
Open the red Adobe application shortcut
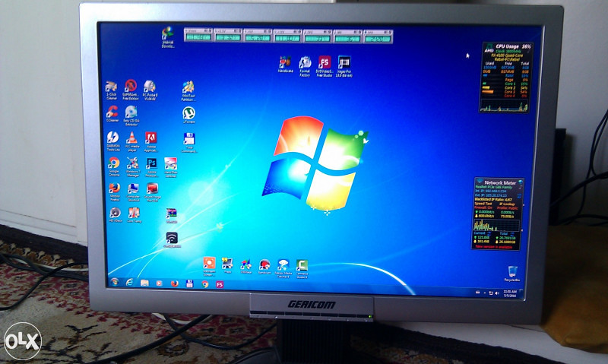point(150,142)
